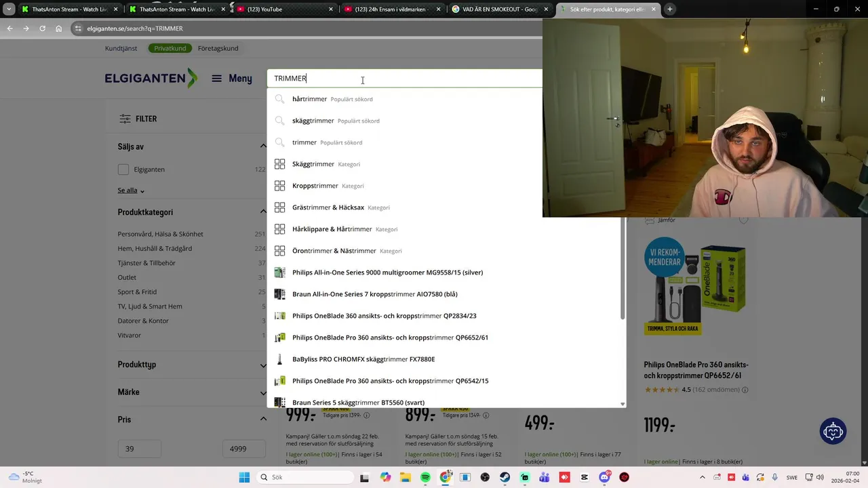The height and width of the screenshot is (488, 868).
Task: Click Philips OneBlade Pro 360 QP6652/61 title
Action: [696, 370]
